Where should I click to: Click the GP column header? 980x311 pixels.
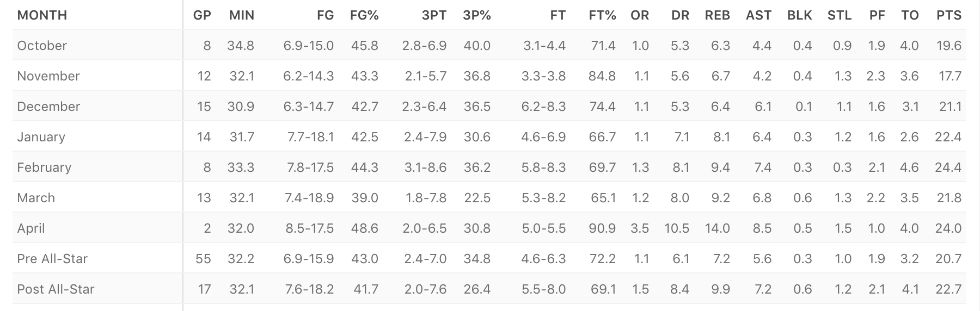pos(202,15)
